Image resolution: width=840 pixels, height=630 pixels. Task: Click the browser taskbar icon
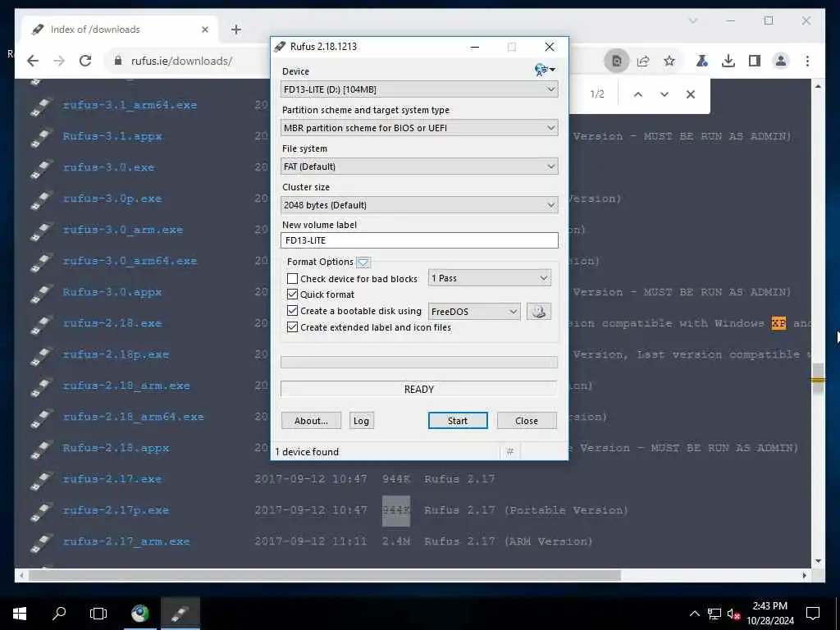click(x=140, y=614)
